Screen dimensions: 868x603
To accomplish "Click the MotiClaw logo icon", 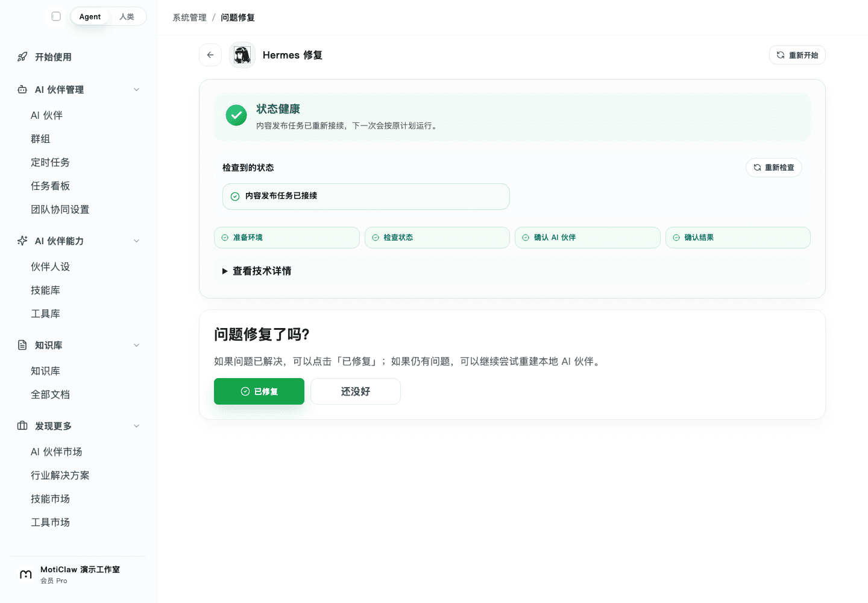I will click(x=26, y=575).
